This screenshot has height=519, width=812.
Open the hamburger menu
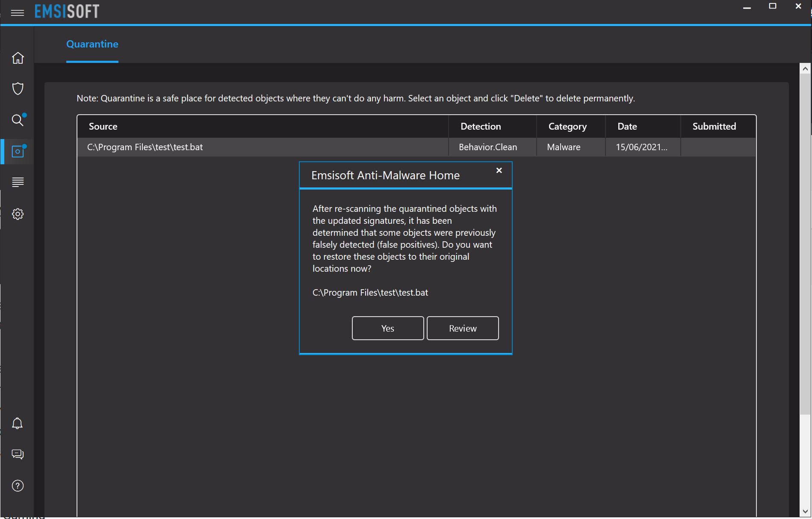pos(18,13)
